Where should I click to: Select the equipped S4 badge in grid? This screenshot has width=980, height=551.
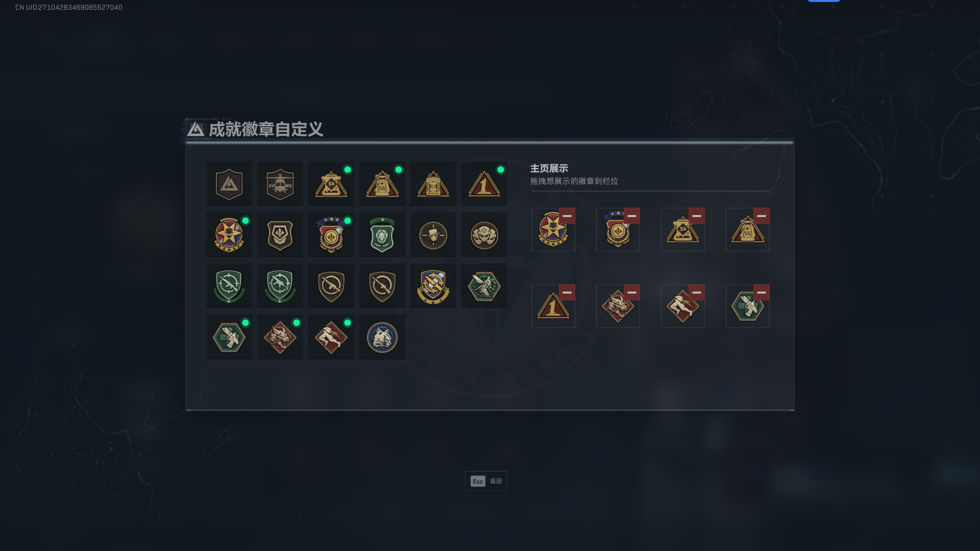point(331,184)
